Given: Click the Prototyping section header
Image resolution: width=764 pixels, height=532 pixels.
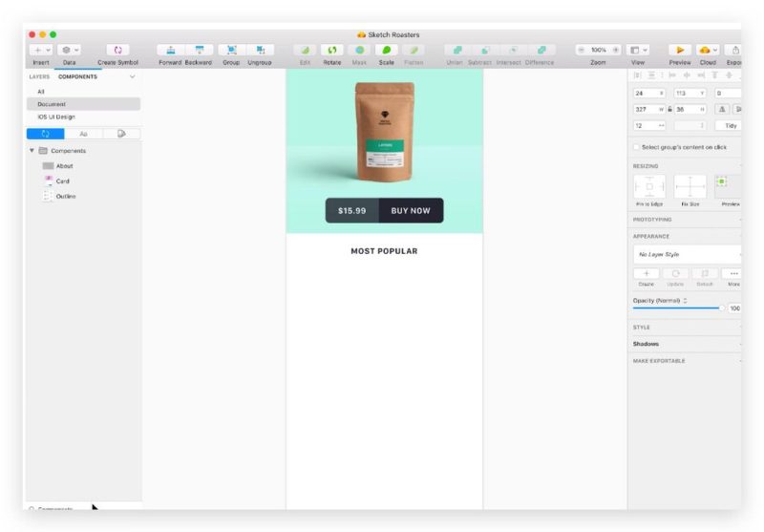Looking at the screenshot, I should pyautogui.click(x=652, y=220).
